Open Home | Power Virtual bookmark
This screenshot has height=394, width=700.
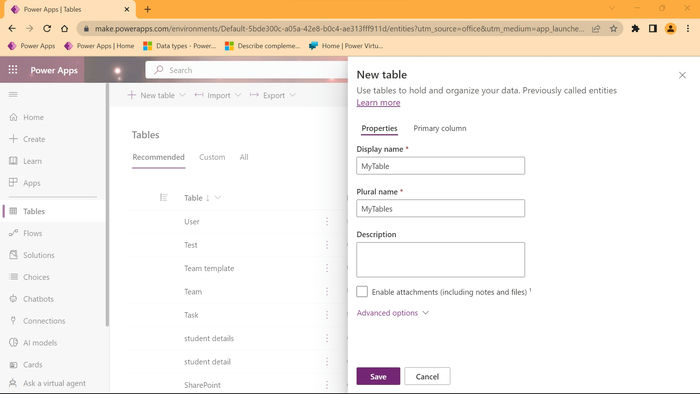346,46
